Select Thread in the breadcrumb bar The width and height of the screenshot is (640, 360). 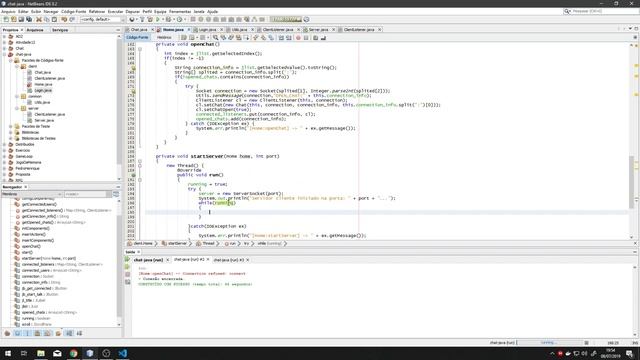click(x=208, y=244)
